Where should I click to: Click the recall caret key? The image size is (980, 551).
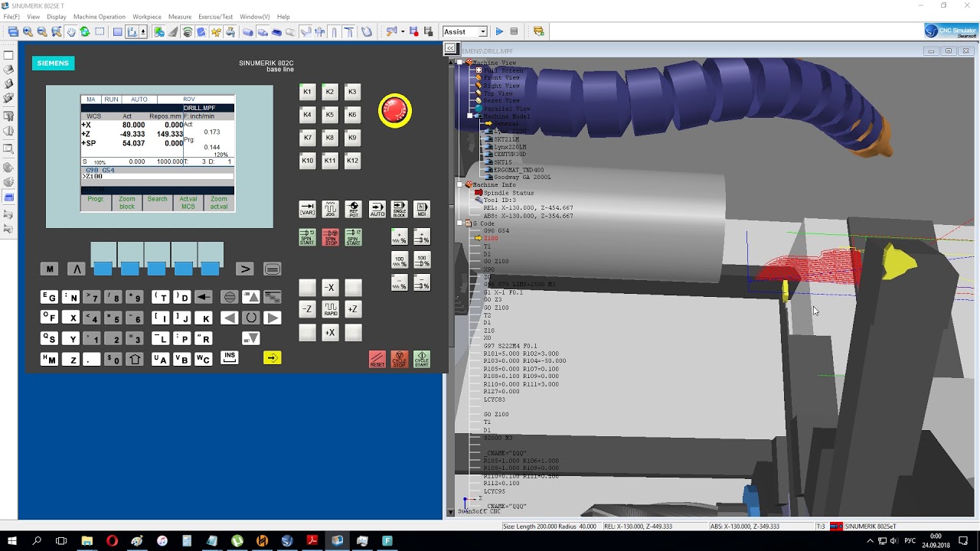[x=76, y=269]
